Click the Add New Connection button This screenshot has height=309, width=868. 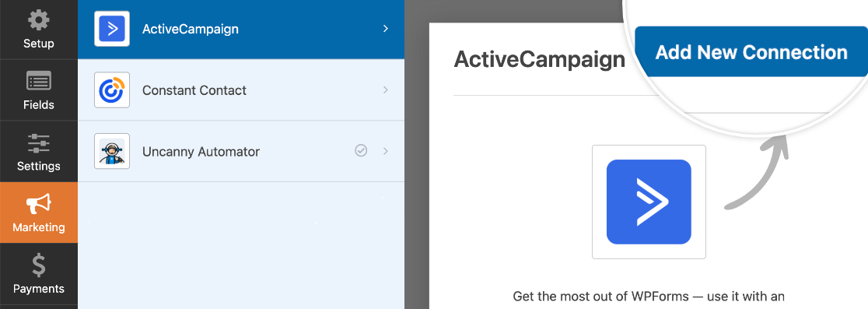tap(751, 52)
